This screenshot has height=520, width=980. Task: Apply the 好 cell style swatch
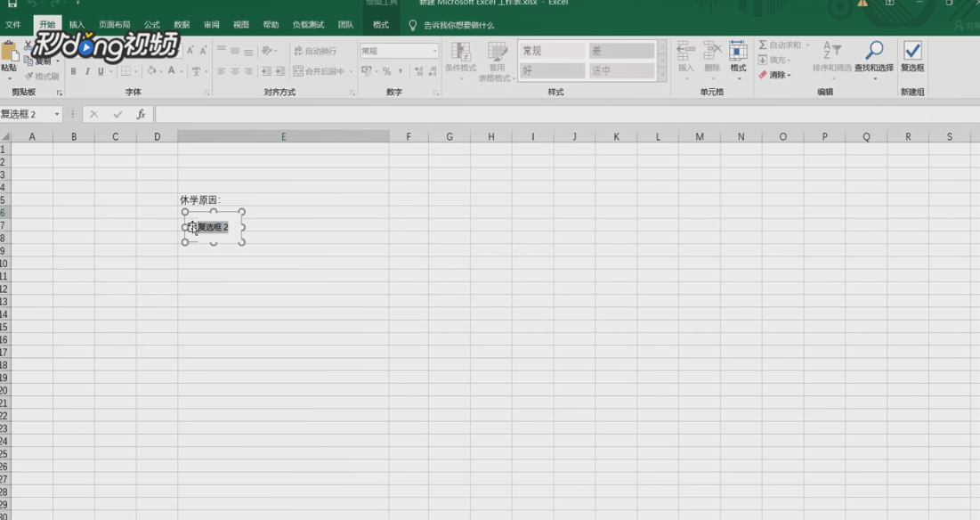tap(552, 70)
